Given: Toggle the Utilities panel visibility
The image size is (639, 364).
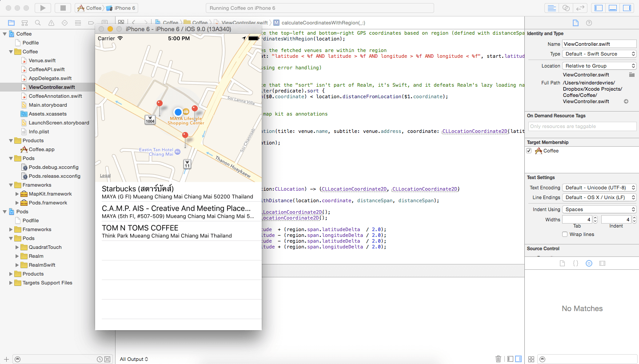Looking at the screenshot, I should pos(627,8).
